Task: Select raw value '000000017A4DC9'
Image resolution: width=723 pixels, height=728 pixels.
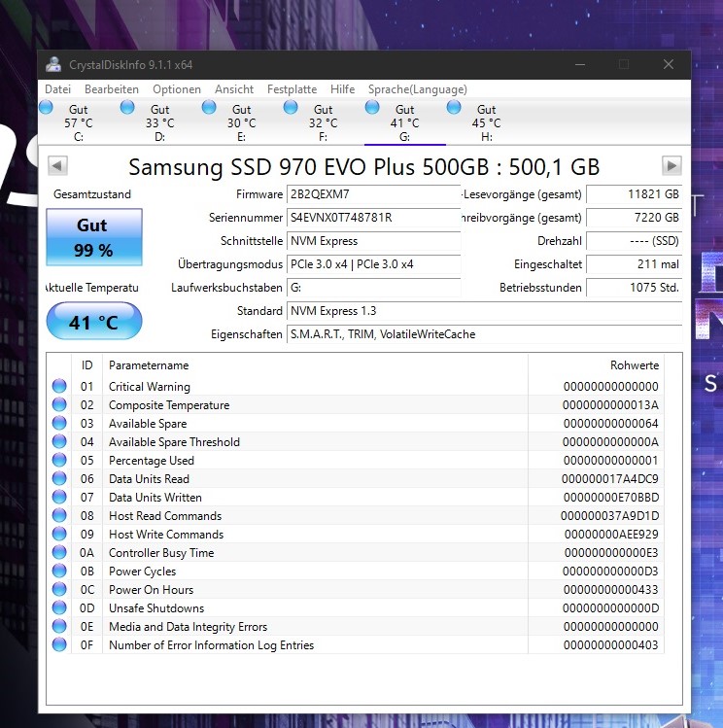Action: tap(609, 479)
